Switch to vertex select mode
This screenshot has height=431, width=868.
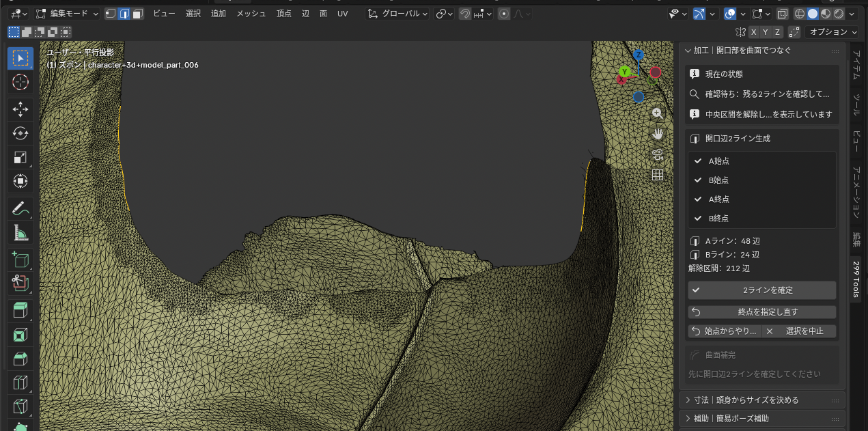(x=111, y=14)
